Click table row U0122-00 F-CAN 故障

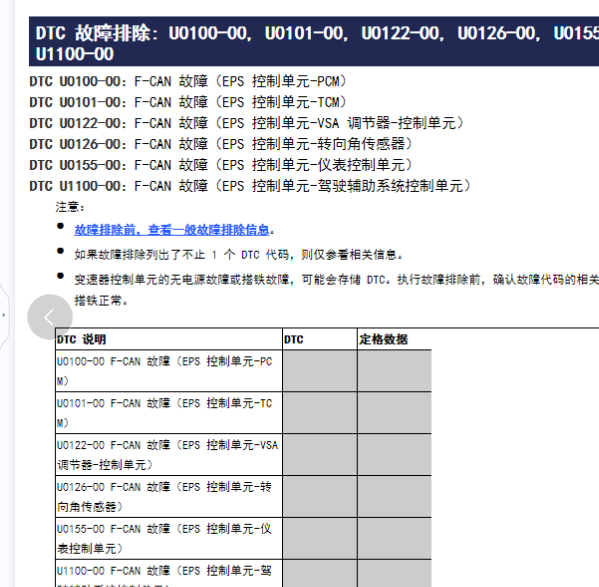169,455
